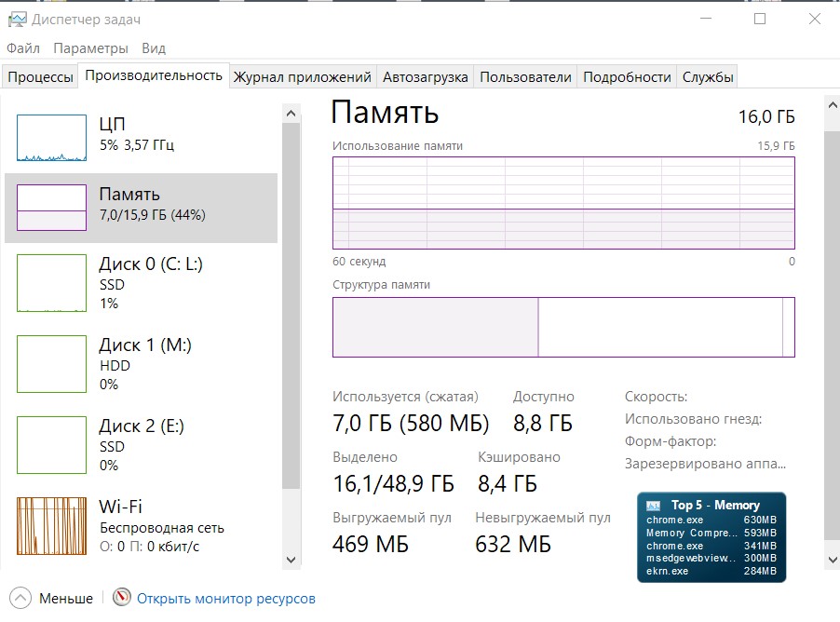This screenshot has height=622, width=840.
Task: Switch to the Автозагрузка tab
Action: tap(425, 76)
